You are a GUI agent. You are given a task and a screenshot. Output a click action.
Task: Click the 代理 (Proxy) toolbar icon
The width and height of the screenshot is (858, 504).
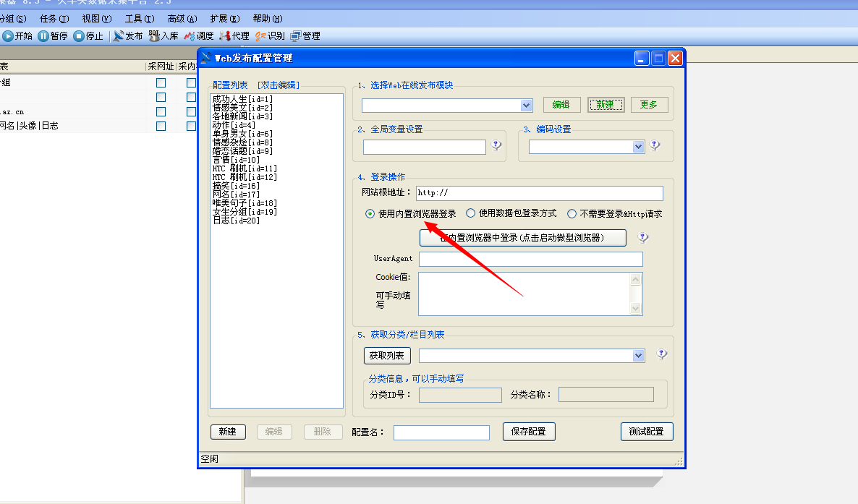pyautogui.click(x=225, y=35)
